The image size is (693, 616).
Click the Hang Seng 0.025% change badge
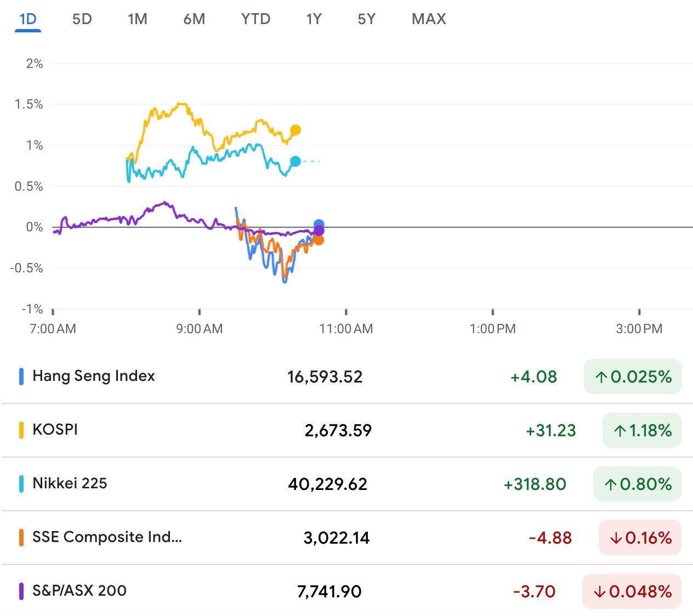coord(633,377)
